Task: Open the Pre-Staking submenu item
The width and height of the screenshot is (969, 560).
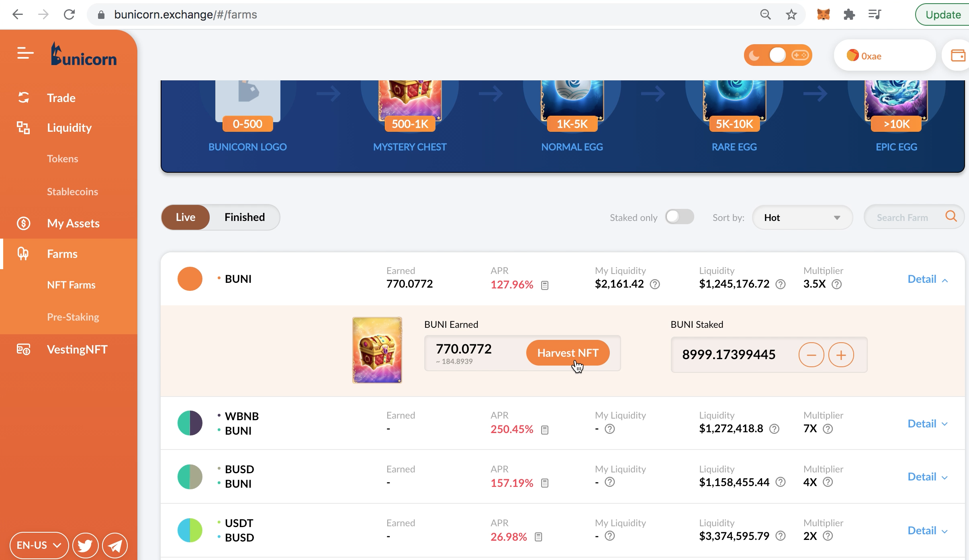Action: pos(73,317)
